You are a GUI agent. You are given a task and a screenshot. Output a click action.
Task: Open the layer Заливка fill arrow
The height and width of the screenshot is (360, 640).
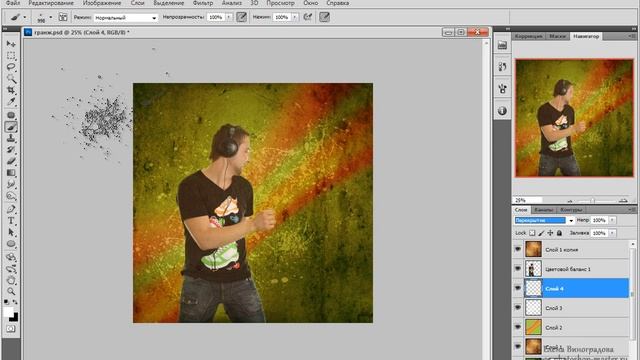[612, 233]
